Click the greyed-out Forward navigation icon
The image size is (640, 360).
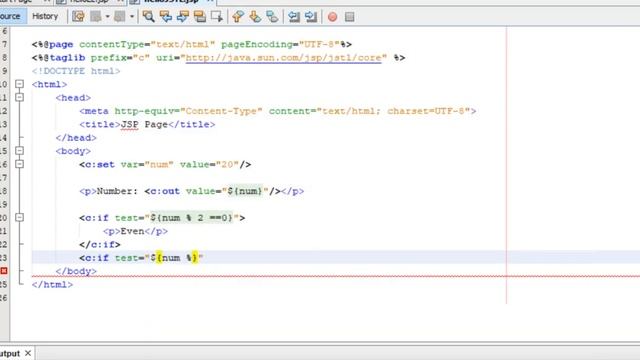pos(120,16)
